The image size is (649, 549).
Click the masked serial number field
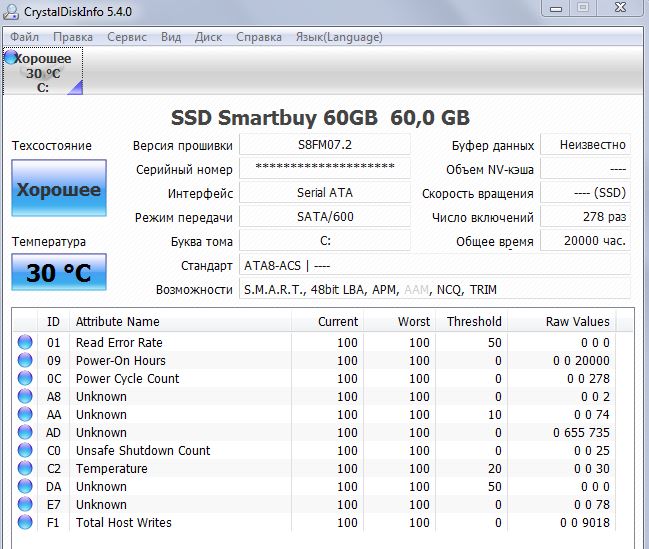click(x=325, y=168)
